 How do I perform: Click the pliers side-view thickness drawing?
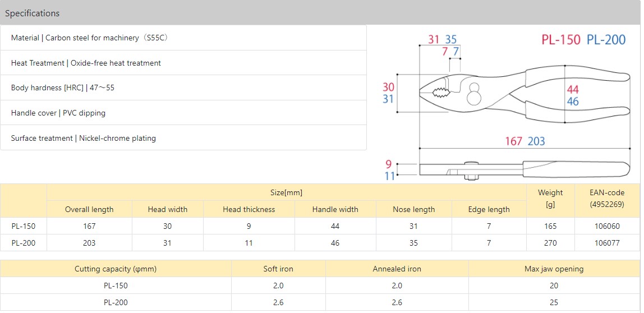point(522,170)
